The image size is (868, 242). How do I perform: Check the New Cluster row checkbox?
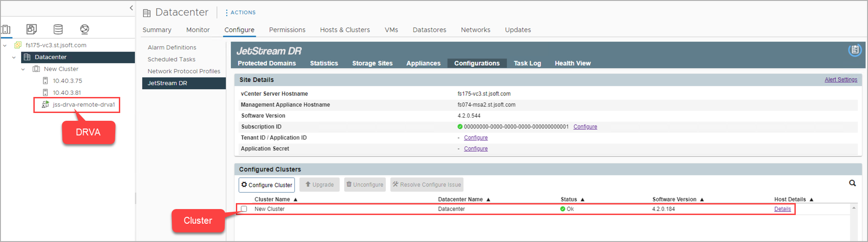(244, 209)
